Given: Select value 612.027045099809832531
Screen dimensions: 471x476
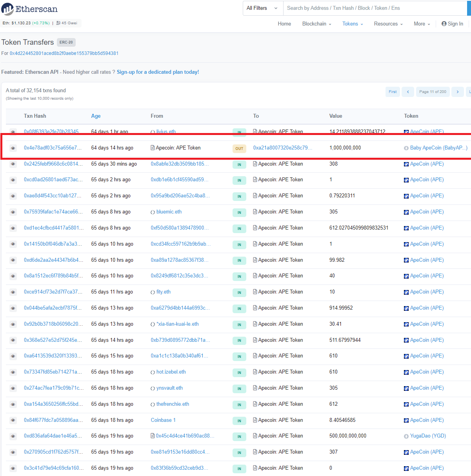Looking at the screenshot, I should pyautogui.click(x=359, y=228).
